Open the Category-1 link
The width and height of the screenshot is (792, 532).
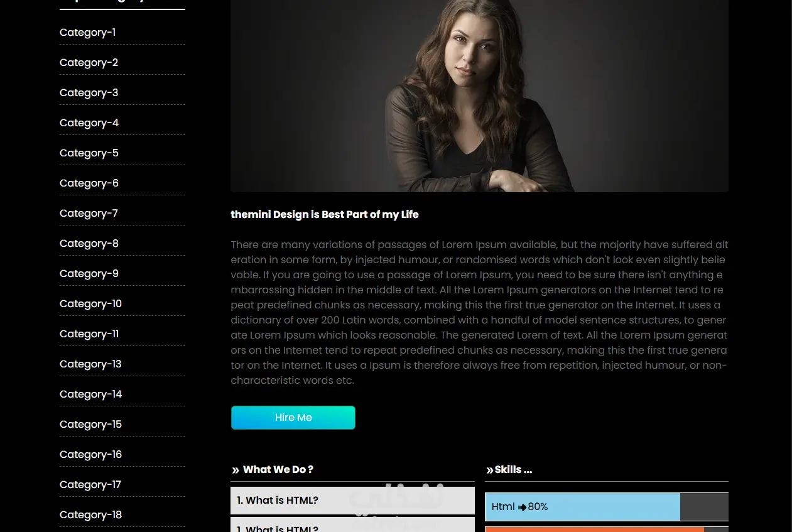click(87, 33)
